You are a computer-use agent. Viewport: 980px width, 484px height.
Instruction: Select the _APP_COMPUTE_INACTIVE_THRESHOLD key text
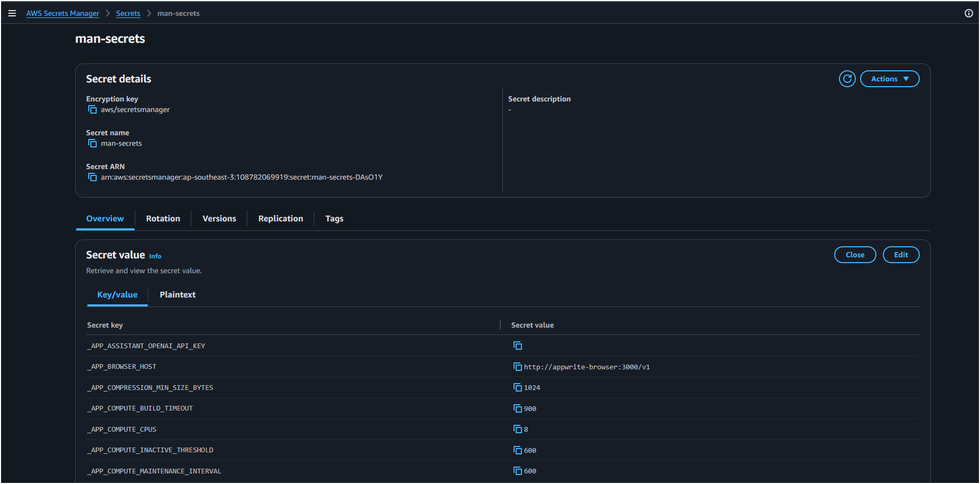(151, 450)
